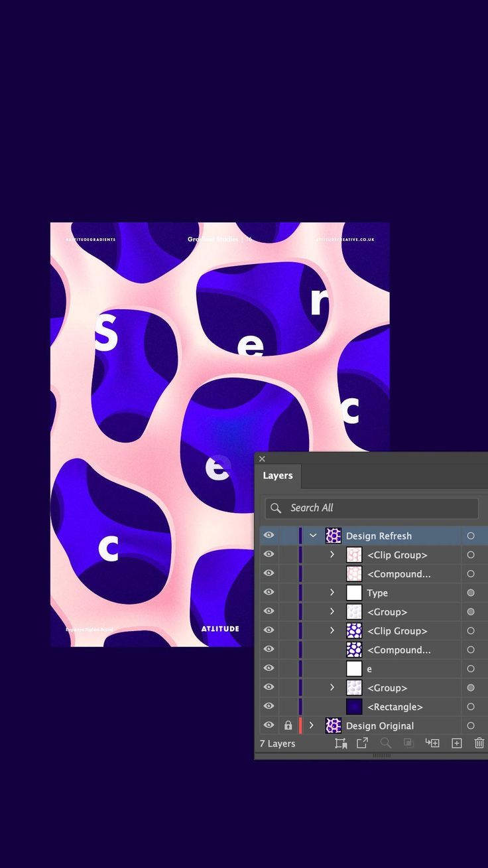
Task: Click the dark purple <Rectangle> thumbnail
Action: coord(354,707)
